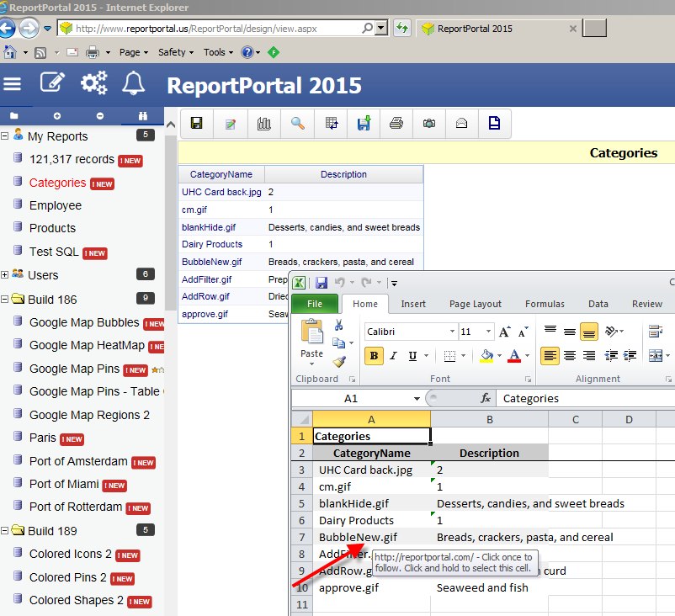Toggle Align Text Right in Excel
Image resolution: width=675 pixels, height=616 pixels.
tap(588, 356)
